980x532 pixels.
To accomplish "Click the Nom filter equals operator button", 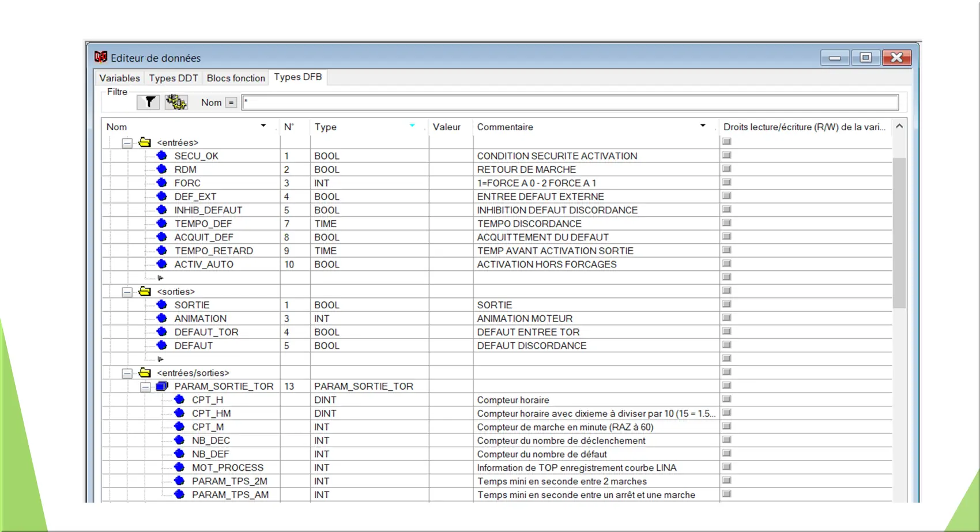I will [231, 103].
